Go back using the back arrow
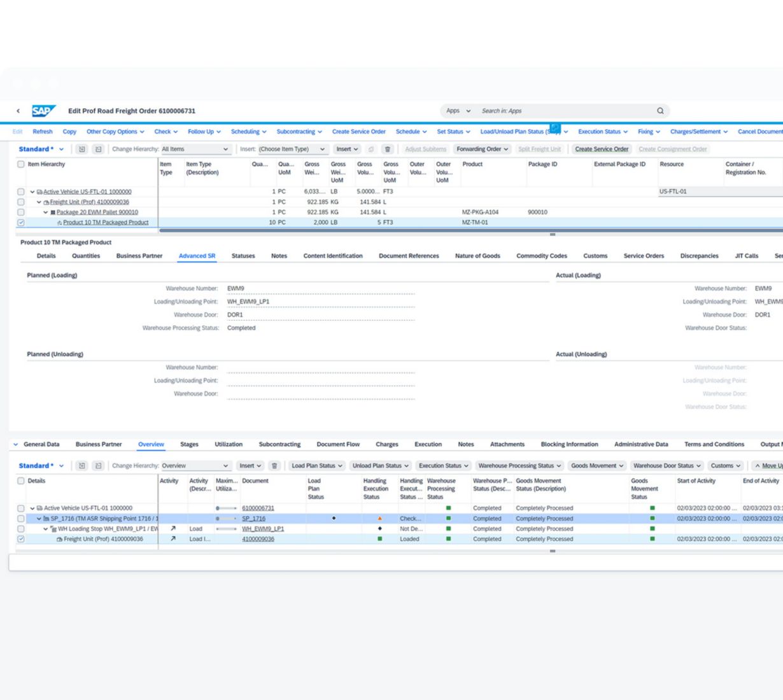This screenshot has height=700, width=783. point(18,111)
